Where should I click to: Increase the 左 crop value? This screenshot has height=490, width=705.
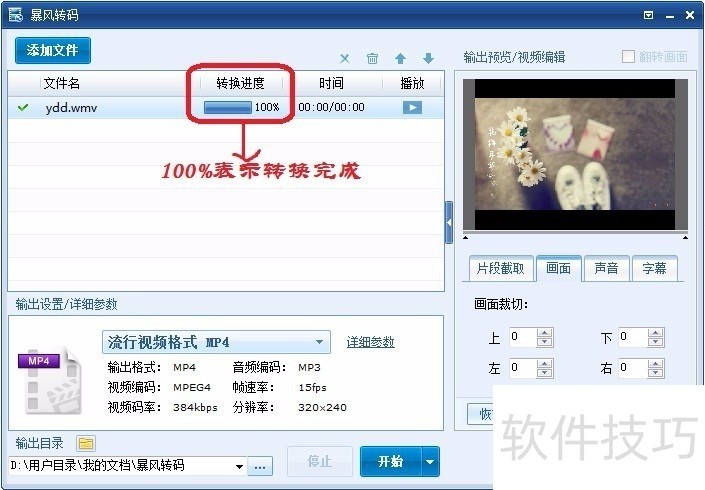click(545, 364)
